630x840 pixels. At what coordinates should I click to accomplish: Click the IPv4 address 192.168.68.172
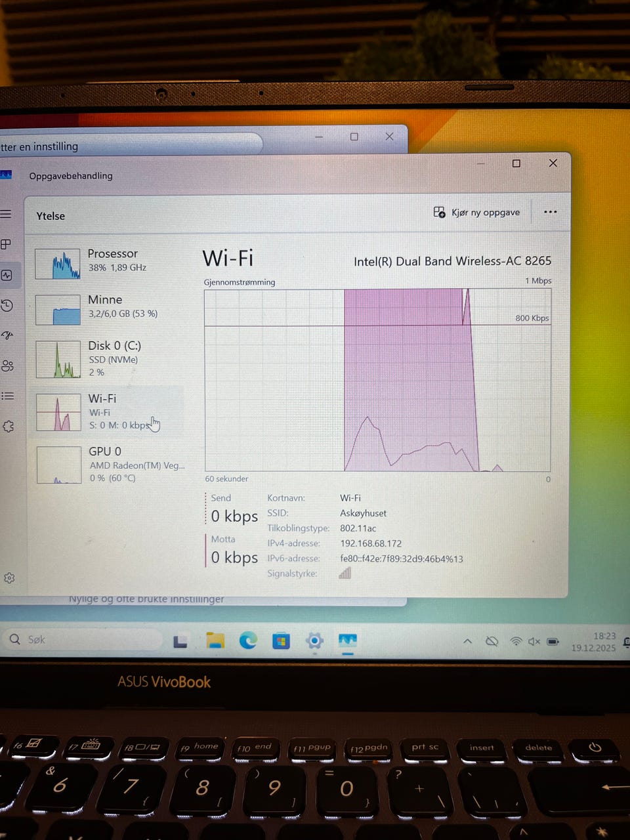[371, 543]
